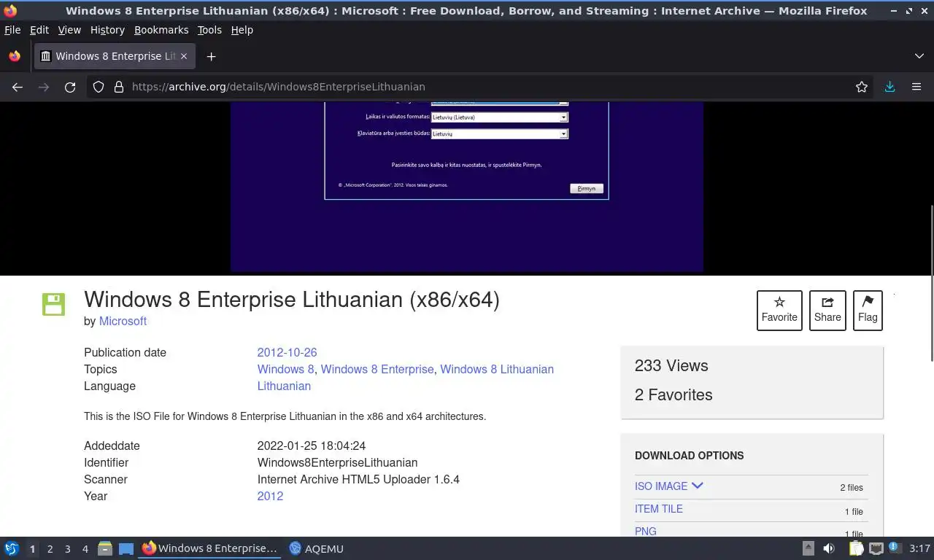This screenshot has height=560, width=934.
Task: Click the Internet Archive HTML5 Uploader text
Action: (358, 479)
